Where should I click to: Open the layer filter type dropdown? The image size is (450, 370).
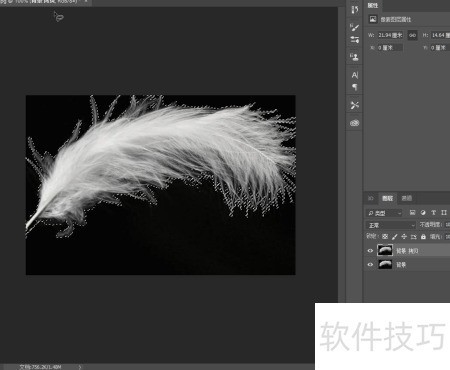pos(385,213)
